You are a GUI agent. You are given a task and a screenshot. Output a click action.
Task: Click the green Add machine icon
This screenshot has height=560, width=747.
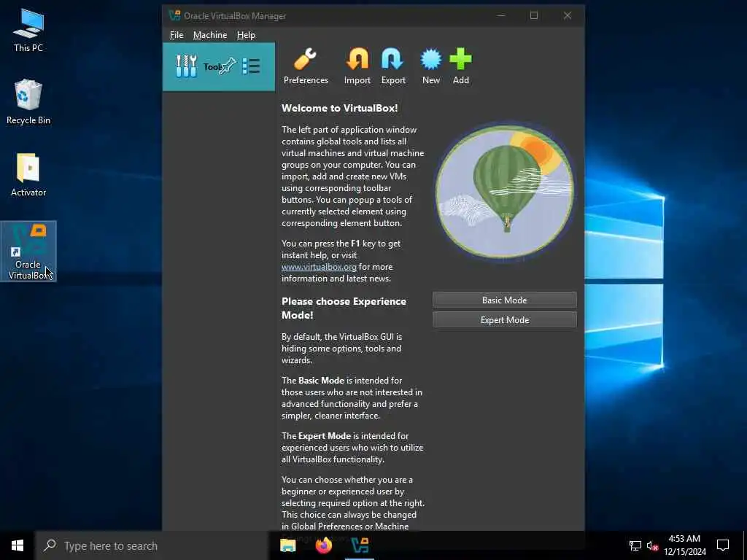pyautogui.click(x=461, y=66)
